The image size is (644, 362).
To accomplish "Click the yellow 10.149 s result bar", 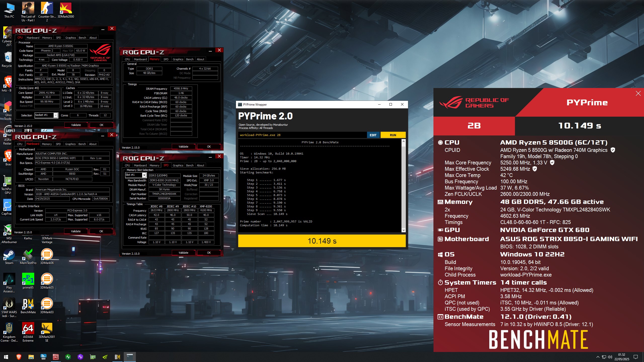I will 322,241.
